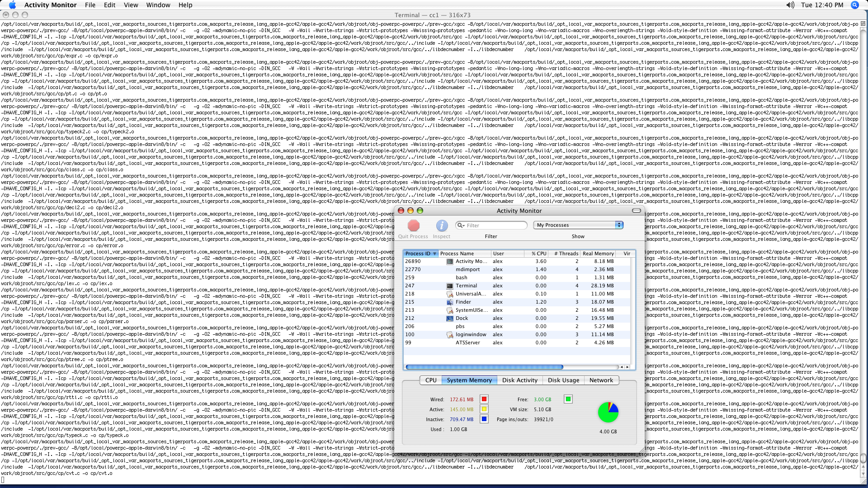Click the Filter search input field

491,225
